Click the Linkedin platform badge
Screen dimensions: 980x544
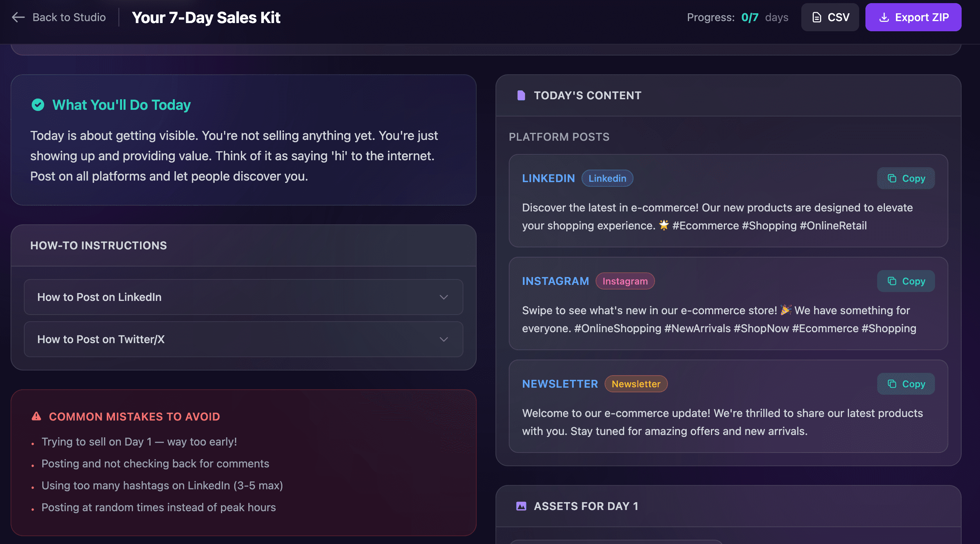tap(607, 178)
